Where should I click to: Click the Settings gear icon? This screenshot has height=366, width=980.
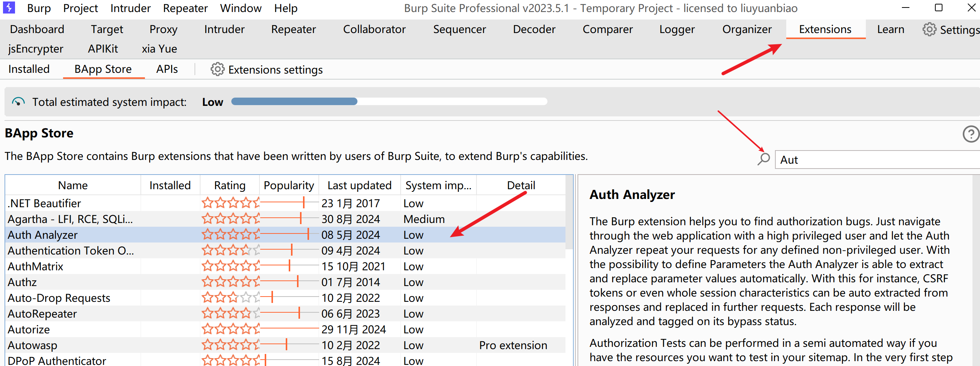929,29
